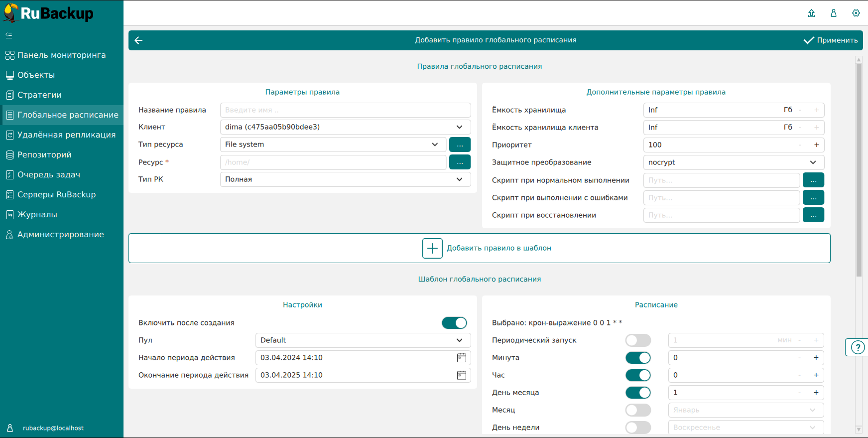Open settings gear icon in top bar
This screenshot has width=868, height=438.
click(x=856, y=13)
